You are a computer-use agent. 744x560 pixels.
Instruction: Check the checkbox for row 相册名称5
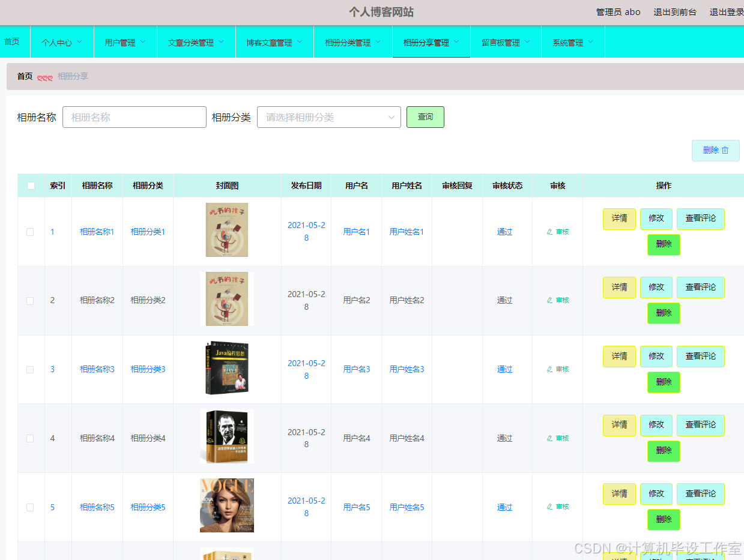click(x=30, y=507)
